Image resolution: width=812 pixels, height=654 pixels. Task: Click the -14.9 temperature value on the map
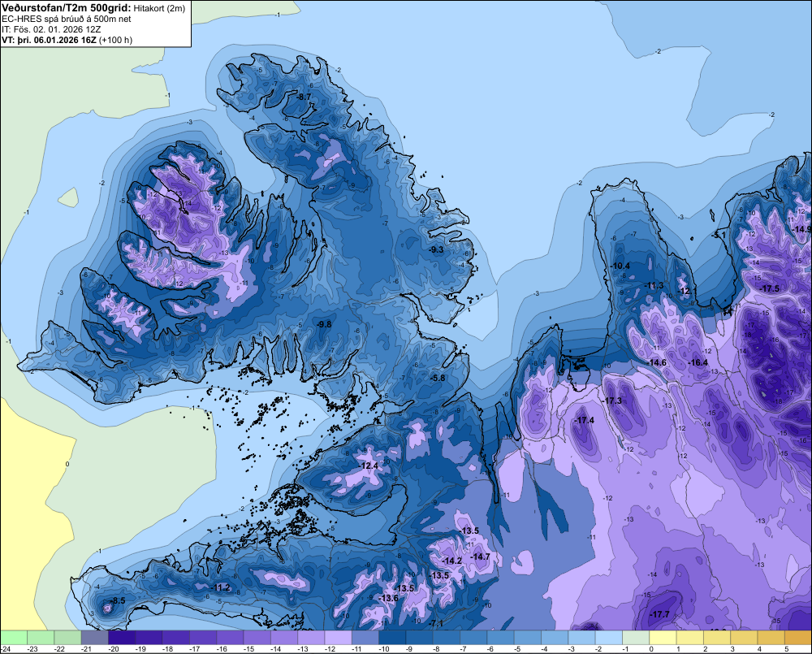pyautogui.click(x=803, y=230)
